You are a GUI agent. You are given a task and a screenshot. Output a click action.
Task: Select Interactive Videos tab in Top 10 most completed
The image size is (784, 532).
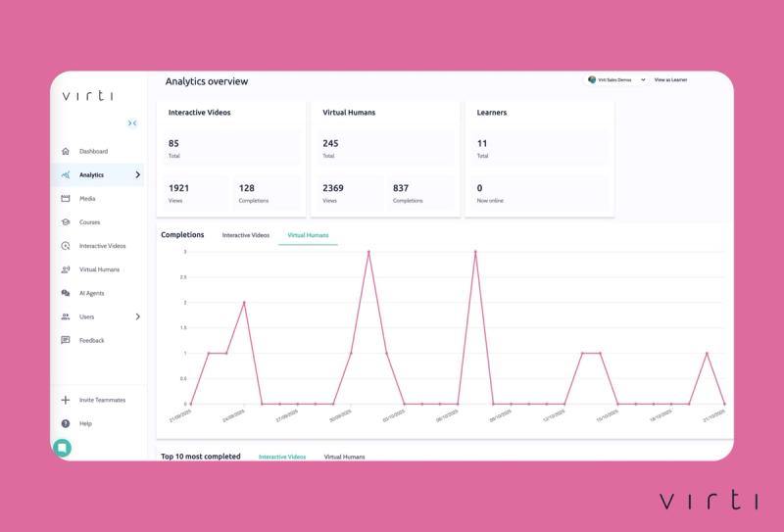coord(282,457)
